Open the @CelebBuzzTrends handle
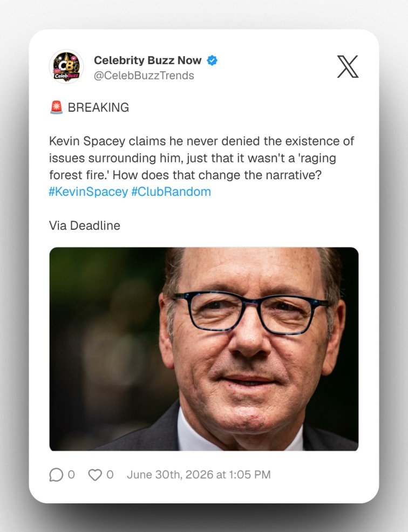This screenshot has height=532, width=408. coord(144,76)
